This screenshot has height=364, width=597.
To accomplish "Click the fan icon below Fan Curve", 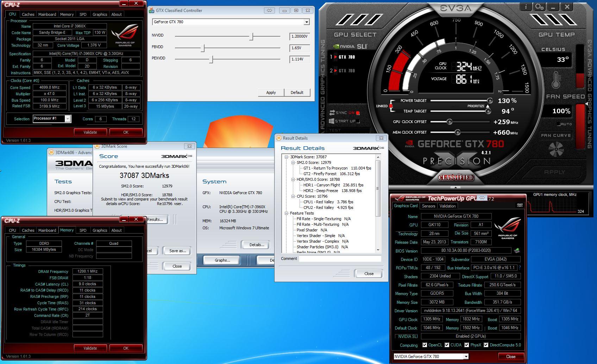I will tap(556, 149).
